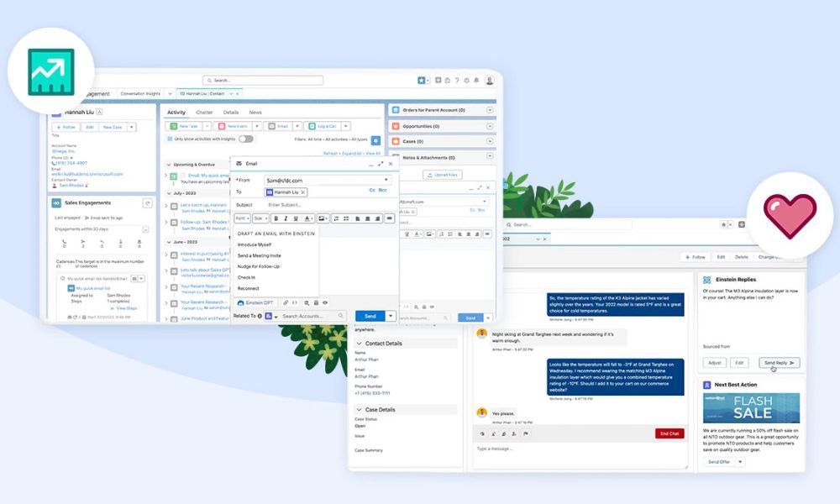Click the magnifier template icon in the email footer toolbar

(x=307, y=302)
